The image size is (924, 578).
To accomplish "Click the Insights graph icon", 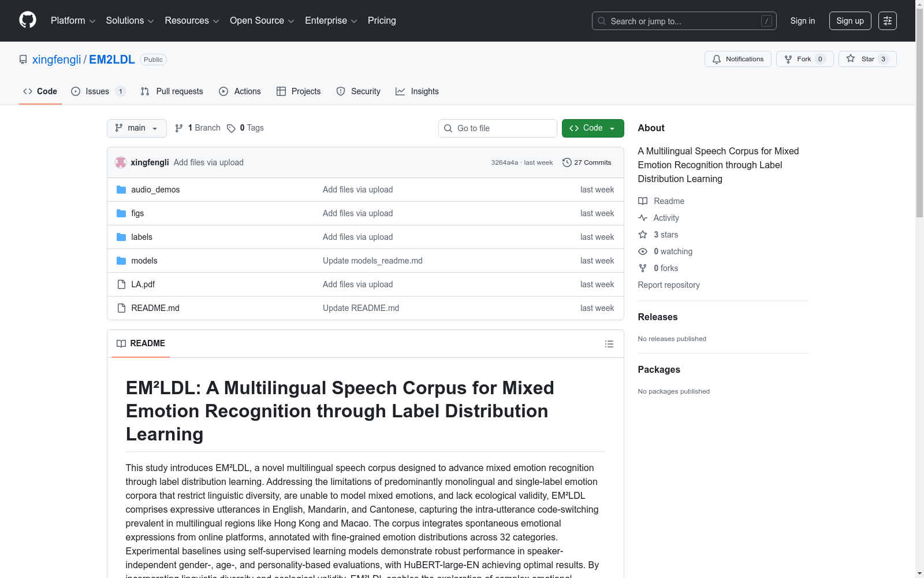I will point(400,91).
